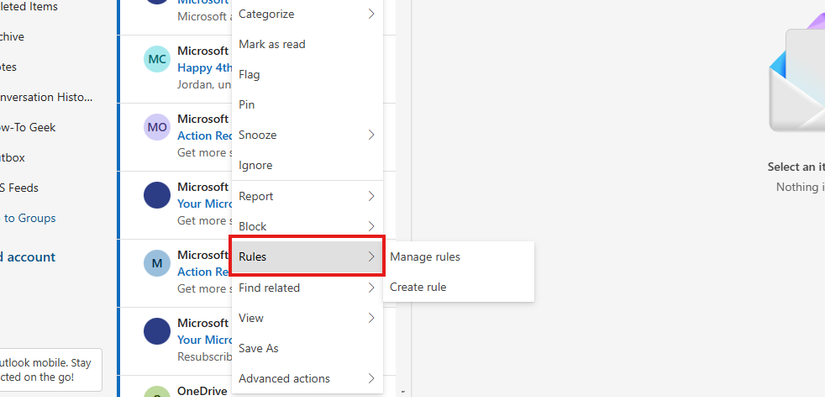
Task: Open the RSS Feeds folder
Action: click(x=19, y=188)
